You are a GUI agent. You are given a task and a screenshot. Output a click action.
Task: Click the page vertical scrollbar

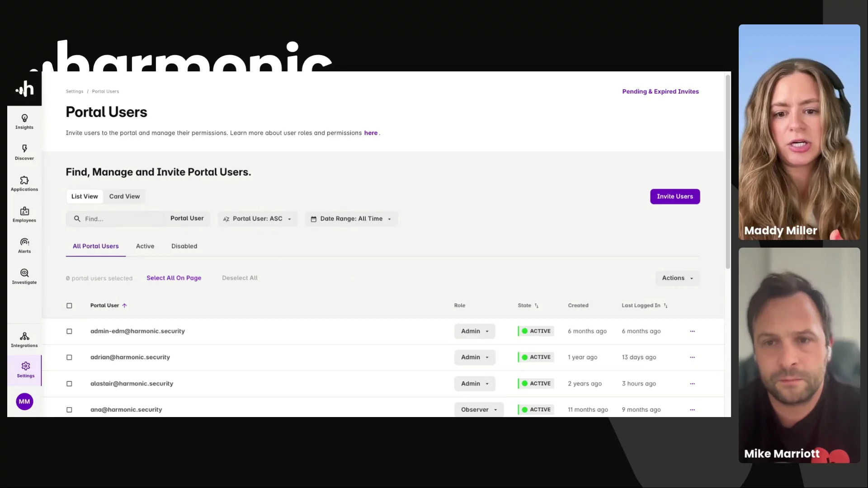pyautogui.click(x=727, y=172)
